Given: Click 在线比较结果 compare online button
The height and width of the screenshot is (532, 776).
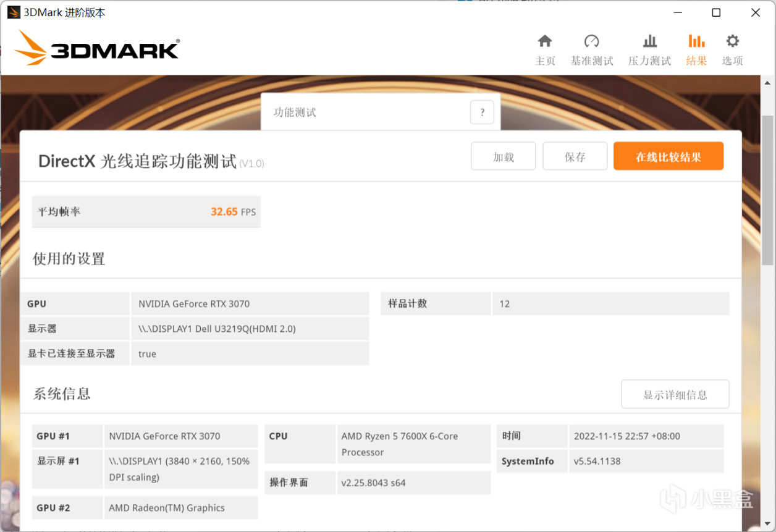Looking at the screenshot, I should tap(668, 157).
